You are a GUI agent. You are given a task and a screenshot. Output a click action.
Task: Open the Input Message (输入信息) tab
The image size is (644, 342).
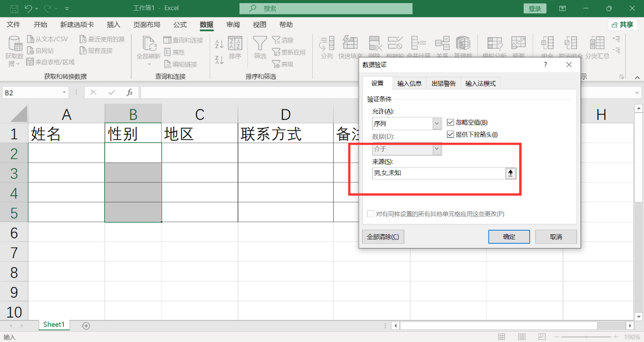coord(409,83)
